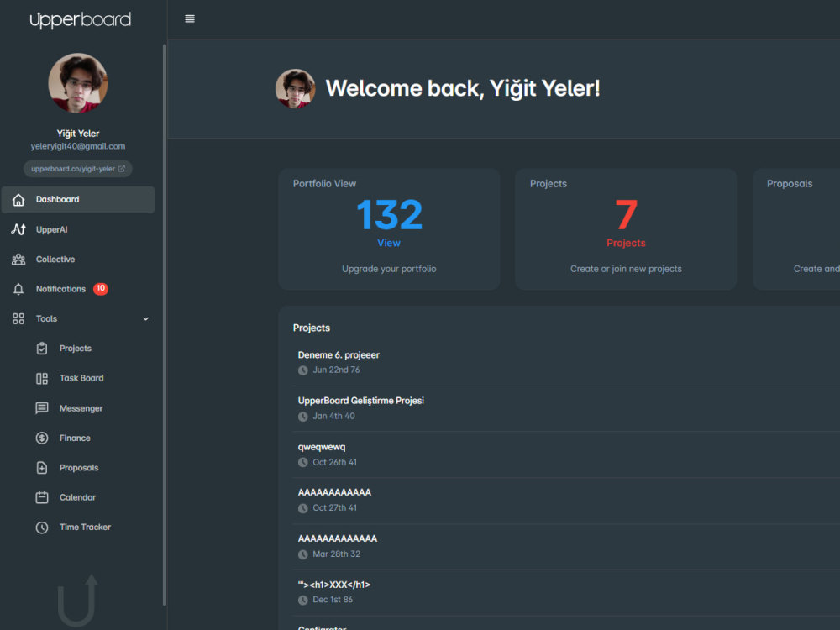The height and width of the screenshot is (630, 840).
Task: Click clock icon beside Mar 28th 32
Action: (x=302, y=554)
